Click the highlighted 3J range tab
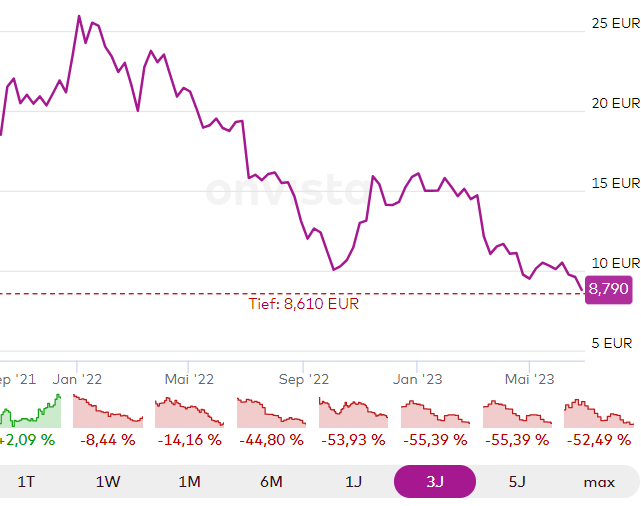 coord(435,481)
